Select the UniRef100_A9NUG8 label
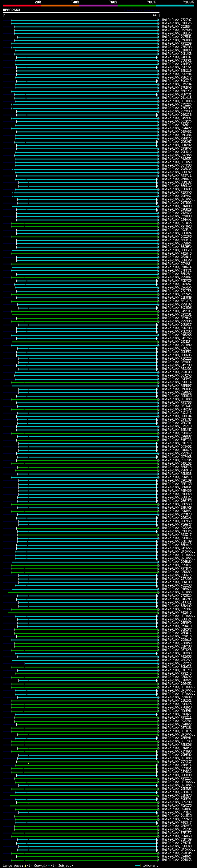 (176, 474)
